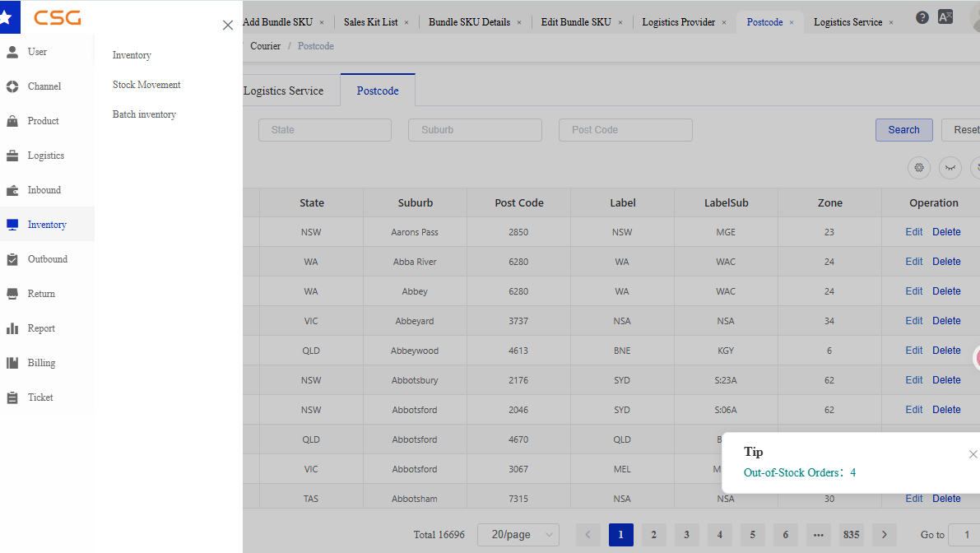Switch to the Sales Kit List tab
Viewport: 980px width, 553px height.
370,22
